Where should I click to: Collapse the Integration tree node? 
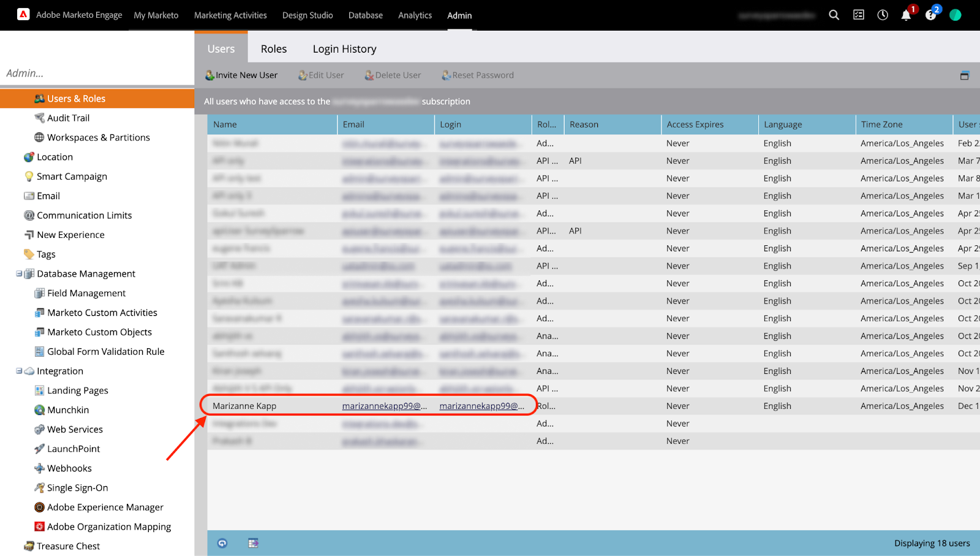click(x=19, y=371)
